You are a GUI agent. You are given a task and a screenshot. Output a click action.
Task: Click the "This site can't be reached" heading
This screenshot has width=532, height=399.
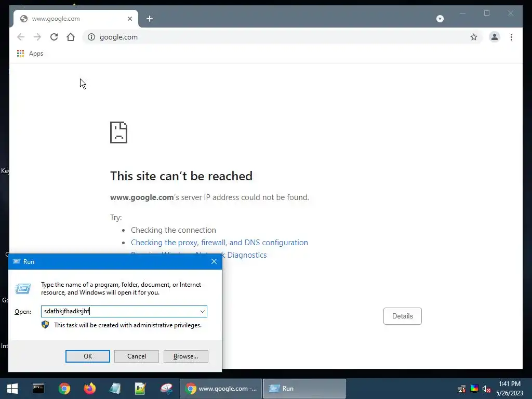pos(181,176)
